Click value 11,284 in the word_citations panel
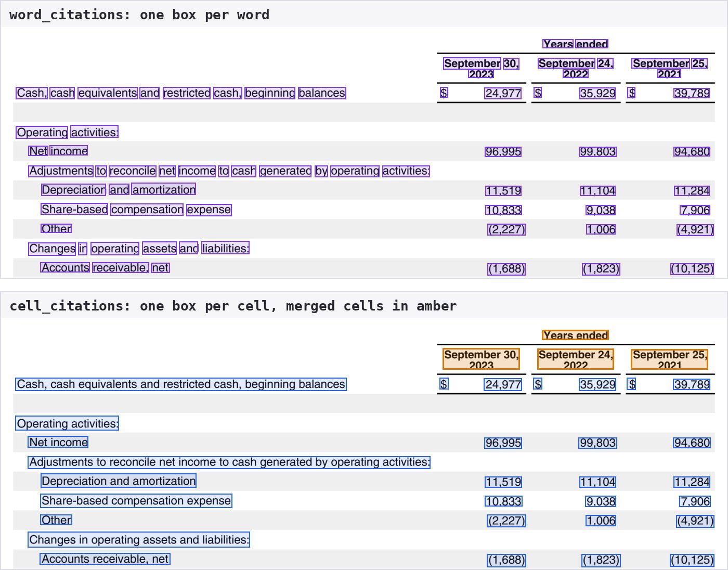 [x=692, y=191]
